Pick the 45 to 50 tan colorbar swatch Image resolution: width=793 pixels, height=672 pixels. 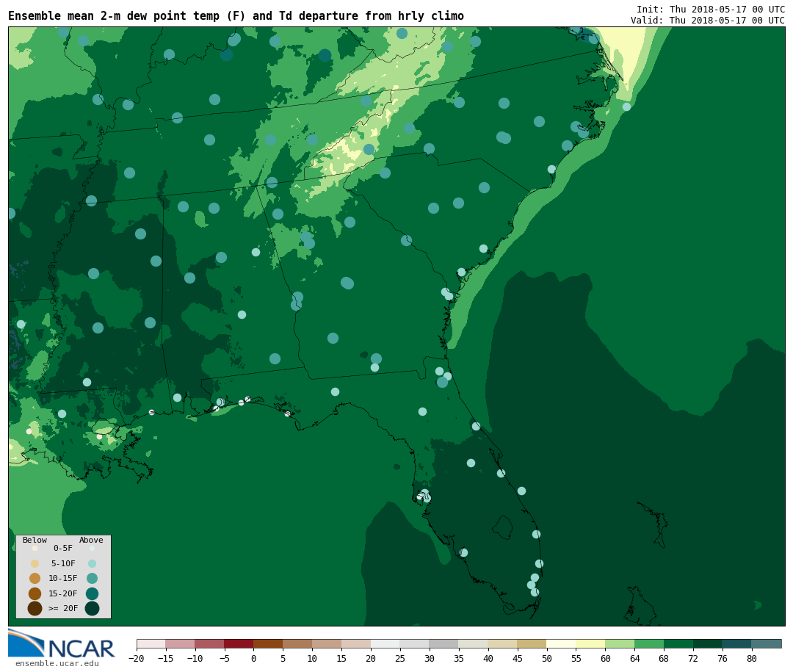tap(532, 643)
